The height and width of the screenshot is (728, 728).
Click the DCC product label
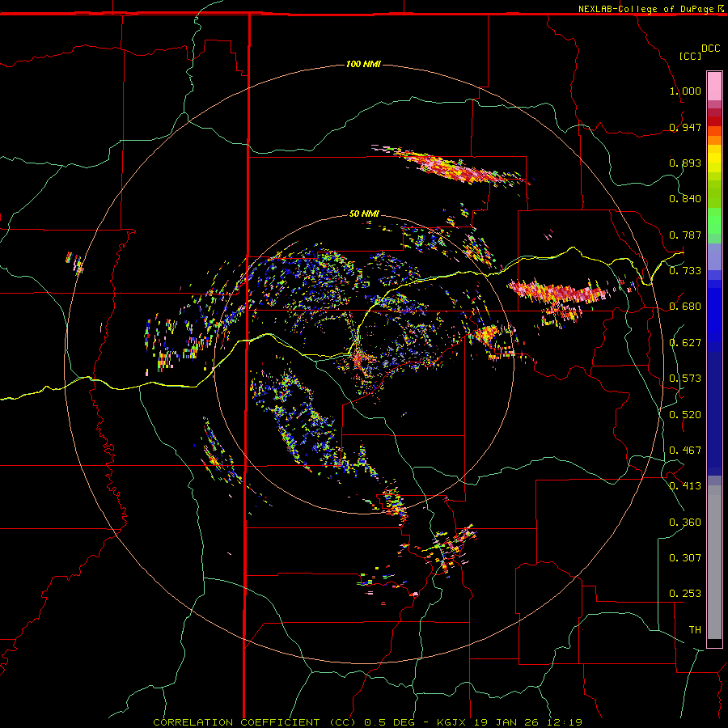[x=711, y=49]
